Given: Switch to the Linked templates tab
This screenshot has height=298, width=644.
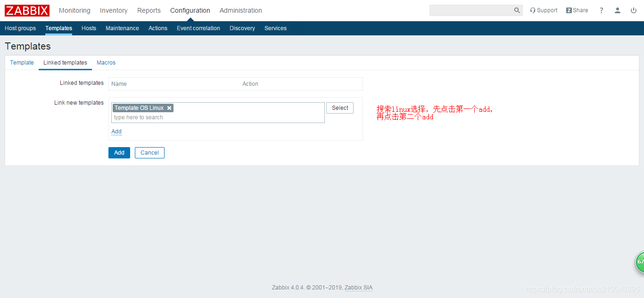Looking at the screenshot, I should coord(65,63).
